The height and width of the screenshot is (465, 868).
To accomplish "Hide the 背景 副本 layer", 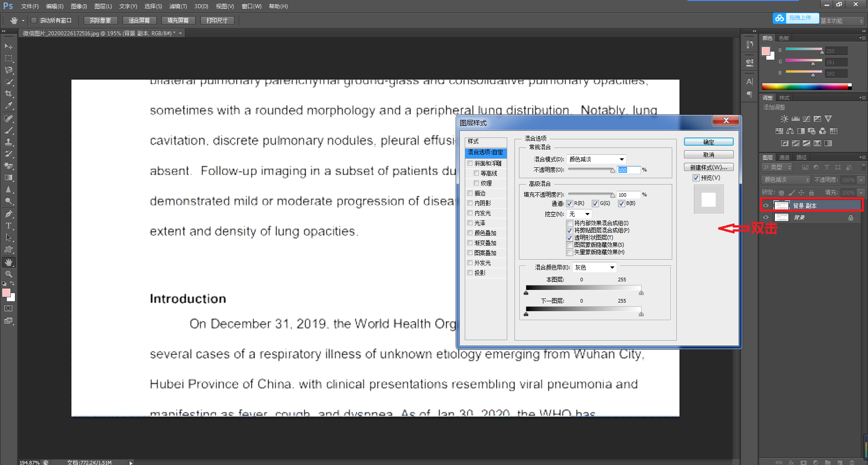I will tap(766, 205).
